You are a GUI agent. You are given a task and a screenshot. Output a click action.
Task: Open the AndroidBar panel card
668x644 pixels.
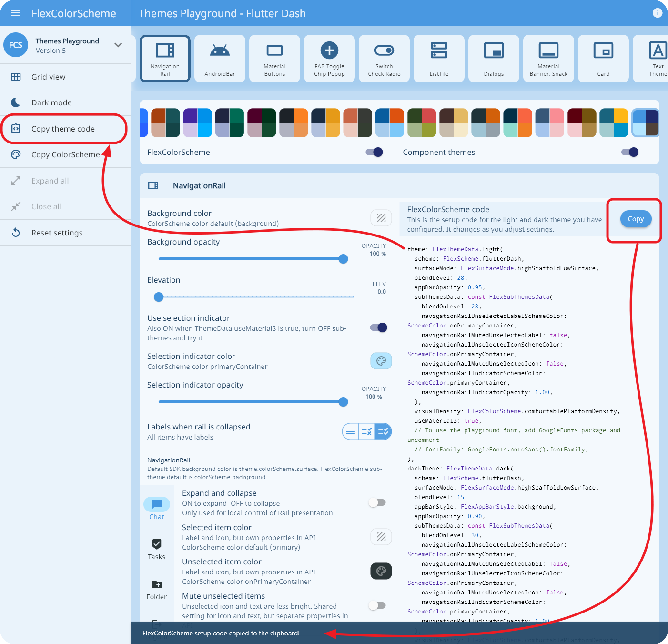click(220, 59)
